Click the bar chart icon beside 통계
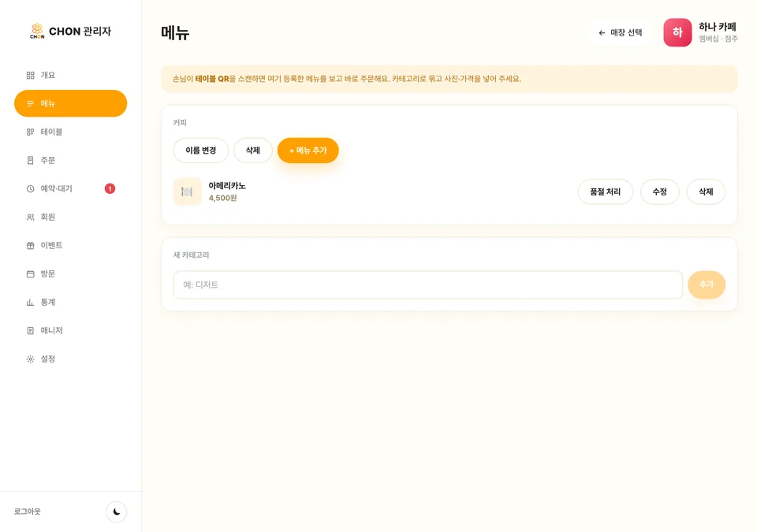Image resolution: width=757 pixels, height=532 pixels. (x=31, y=302)
